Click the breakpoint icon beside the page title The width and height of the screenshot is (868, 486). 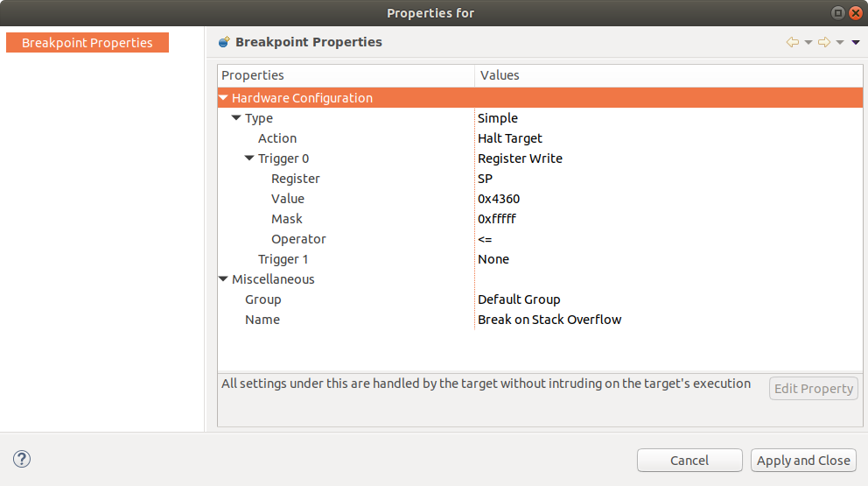[x=225, y=42]
